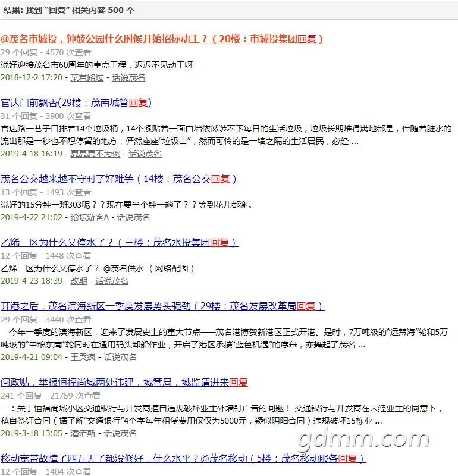This screenshot has height=476, width=458.
Task: Open the 乙烯一区为什么又停水了 thread
Action: pyautogui.click(x=120, y=242)
